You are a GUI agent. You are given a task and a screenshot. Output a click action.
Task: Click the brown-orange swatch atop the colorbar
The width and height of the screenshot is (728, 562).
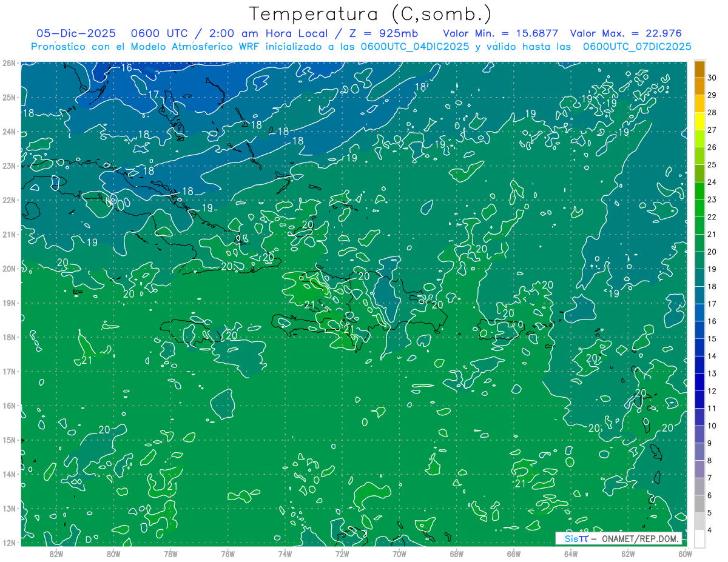click(x=699, y=69)
